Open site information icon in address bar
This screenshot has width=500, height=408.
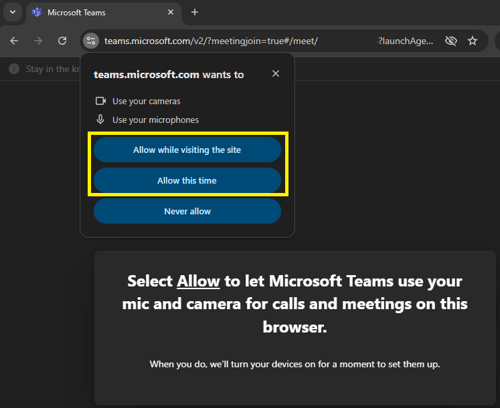[91, 41]
